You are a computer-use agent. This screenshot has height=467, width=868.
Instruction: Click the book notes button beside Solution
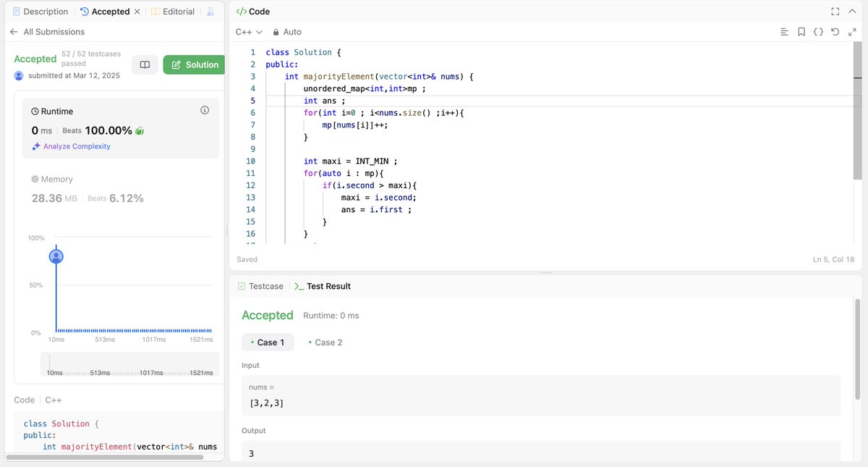tap(145, 64)
